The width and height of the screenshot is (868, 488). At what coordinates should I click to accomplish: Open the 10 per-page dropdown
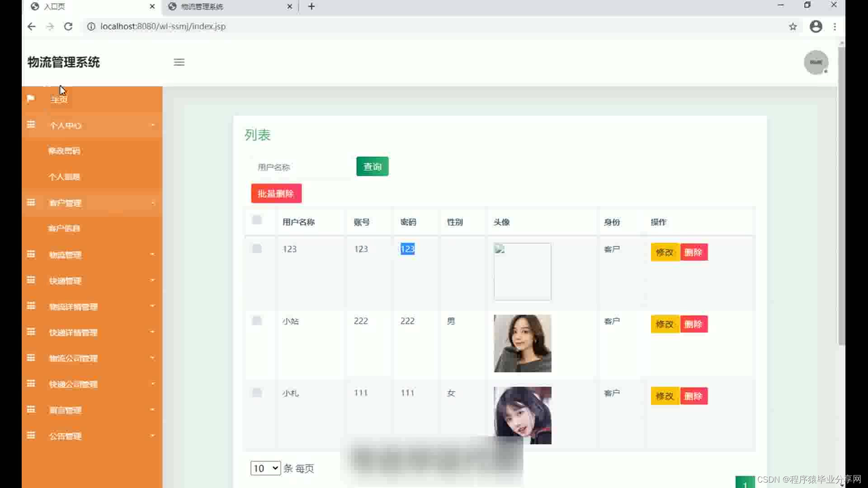pos(265,468)
